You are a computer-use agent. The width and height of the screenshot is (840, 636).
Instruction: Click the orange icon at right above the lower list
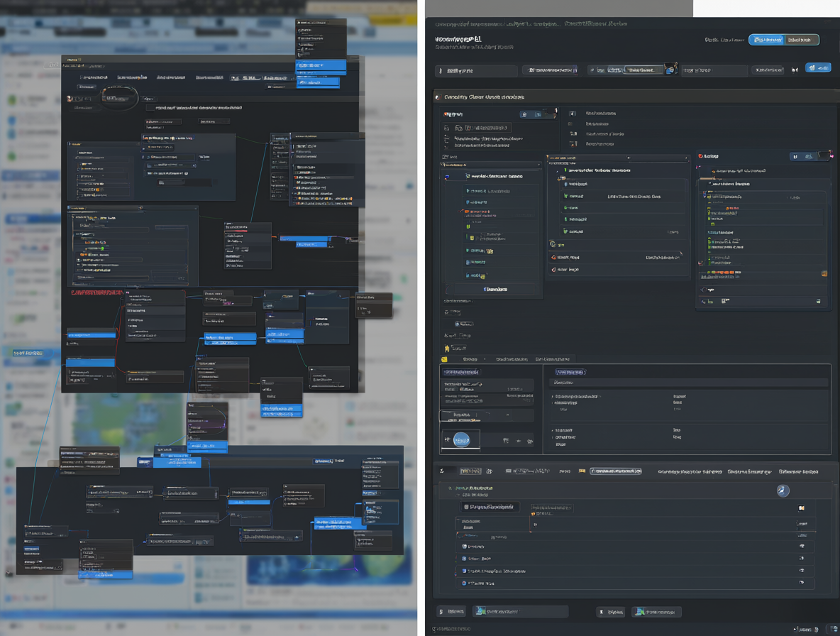pos(802,508)
